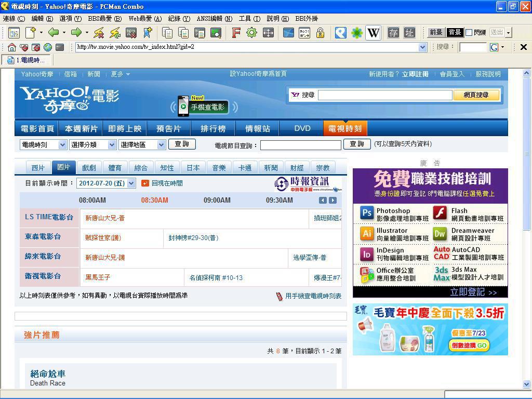
Task: Open the 排行榜 navigation tab
Action: click(x=213, y=128)
